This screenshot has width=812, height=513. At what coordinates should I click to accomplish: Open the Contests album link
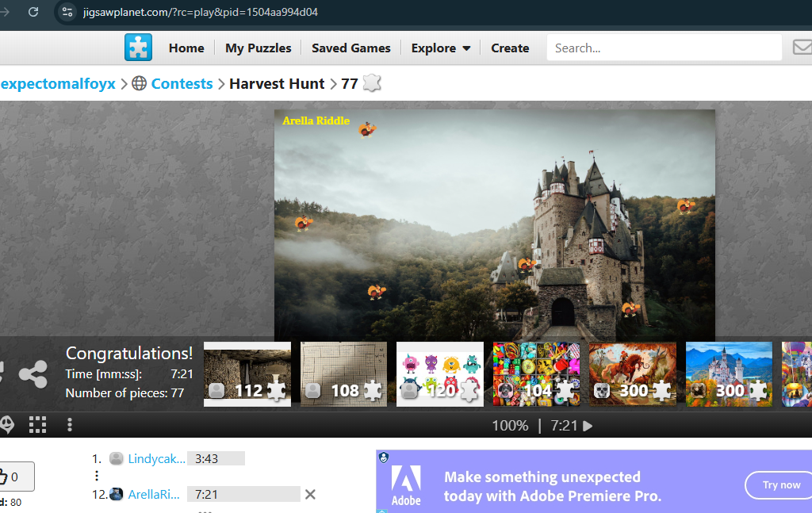182,83
